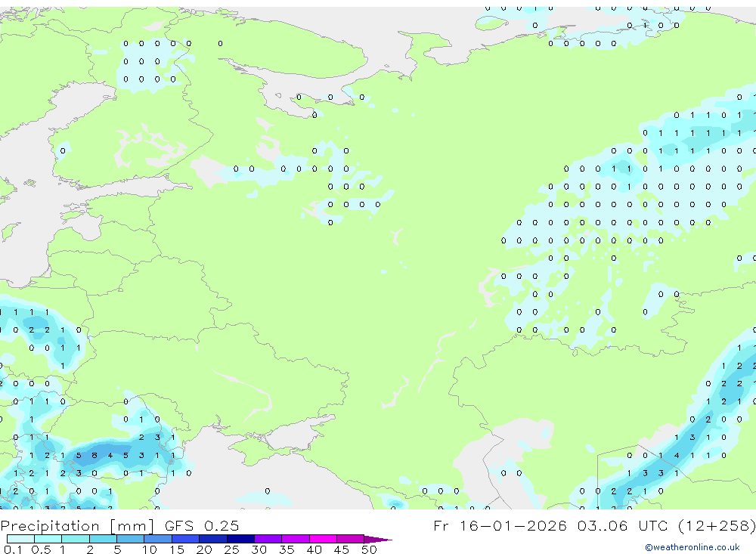Open the weatheronline.co.uk copyright link
756x554 pixels.
point(692,547)
